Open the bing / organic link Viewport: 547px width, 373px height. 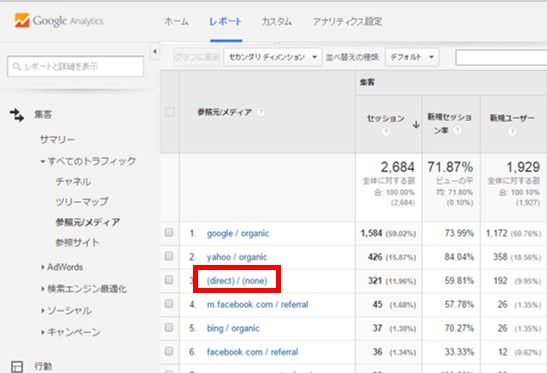(233, 328)
